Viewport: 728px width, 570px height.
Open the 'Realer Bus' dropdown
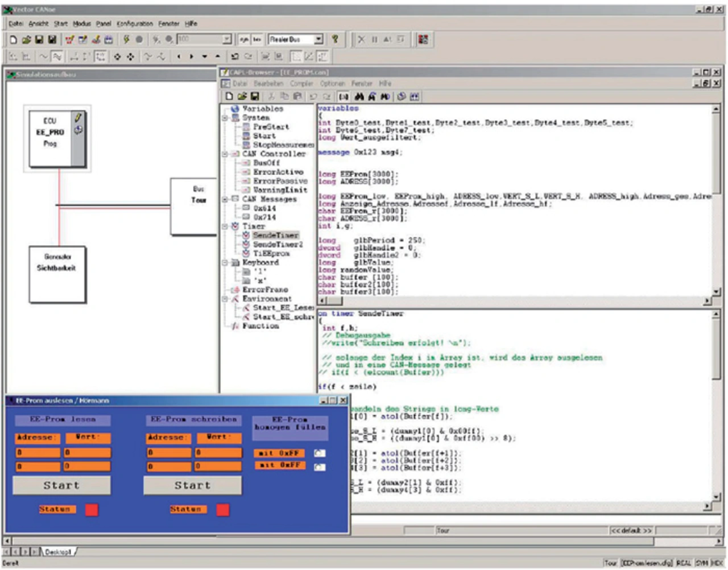[318, 39]
